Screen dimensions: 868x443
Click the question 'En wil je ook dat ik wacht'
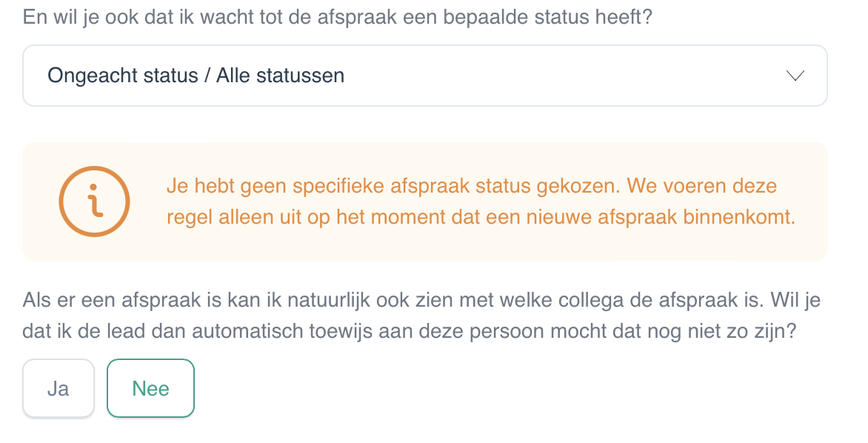(337, 16)
